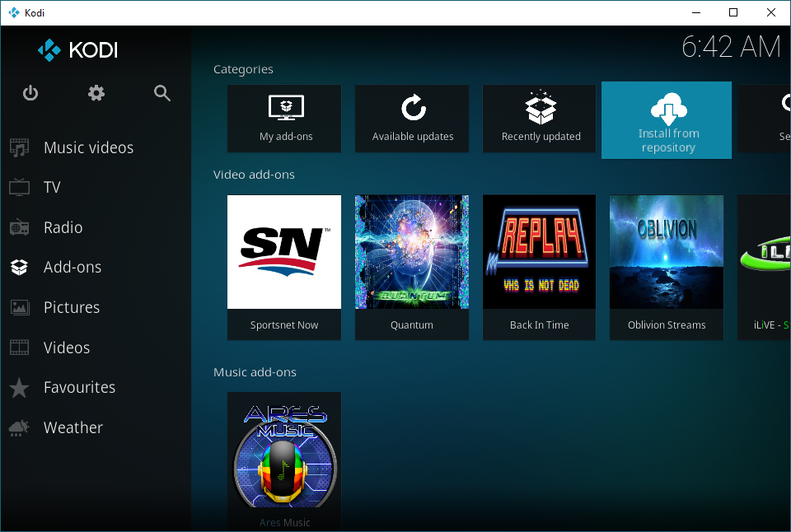Launch the Oblivion Streams add-on
Image resolution: width=791 pixels, height=532 pixels.
click(x=667, y=268)
